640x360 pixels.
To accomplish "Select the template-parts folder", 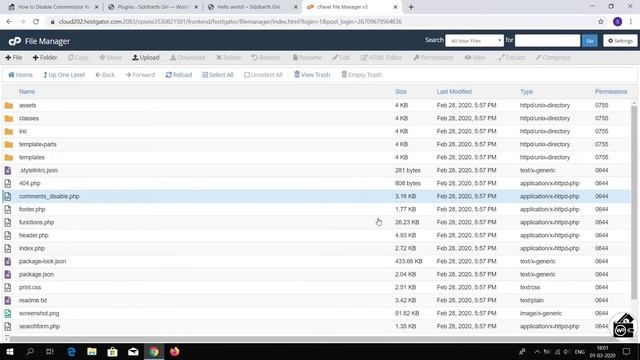I will tap(38, 144).
